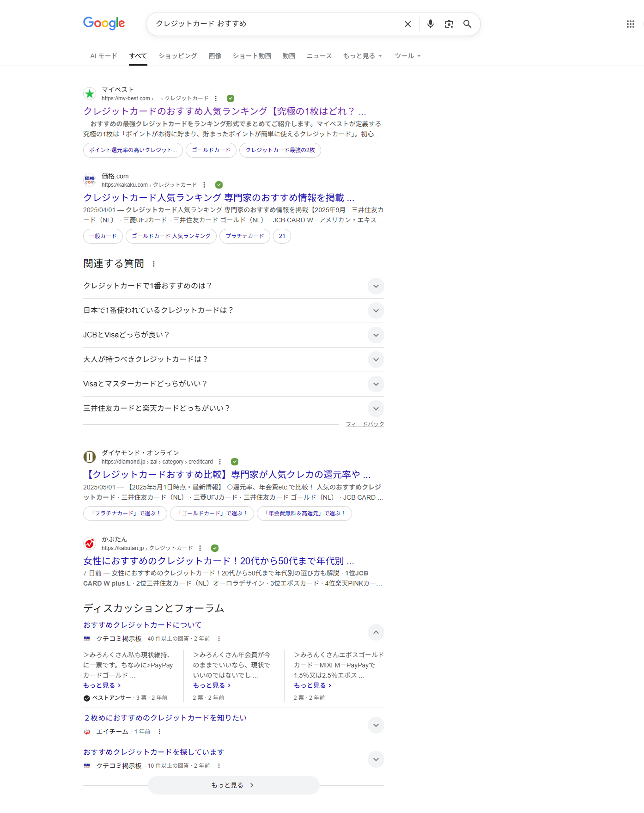The image size is (644, 813).
Task: Click the フィードバック link
Action: [365, 424]
